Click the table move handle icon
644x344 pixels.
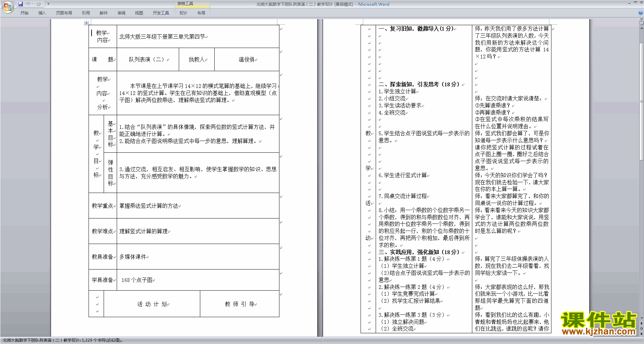coord(86,23)
